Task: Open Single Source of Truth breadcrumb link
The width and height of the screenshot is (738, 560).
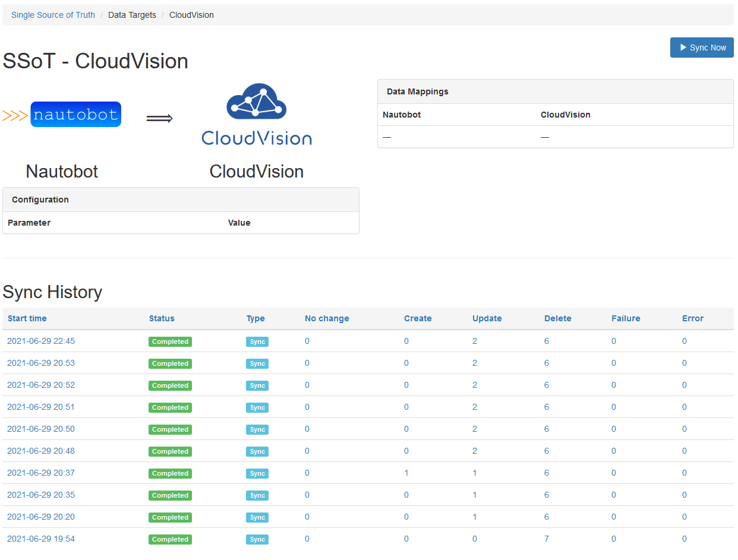Action: pyautogui.click(x=53, y=15)
